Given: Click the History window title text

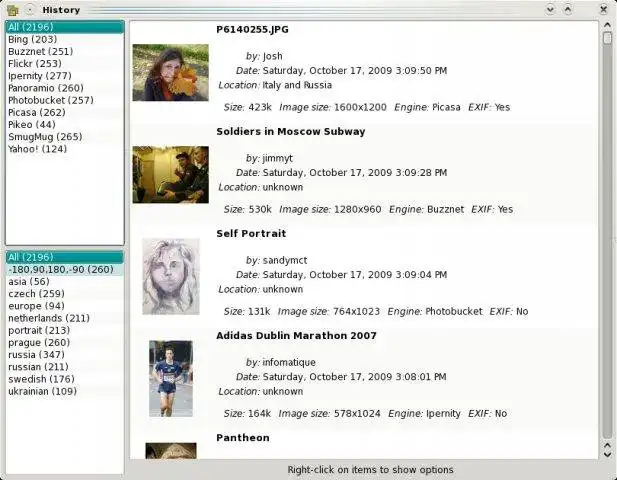Looking at the screenshot, I should pos(61,10).
